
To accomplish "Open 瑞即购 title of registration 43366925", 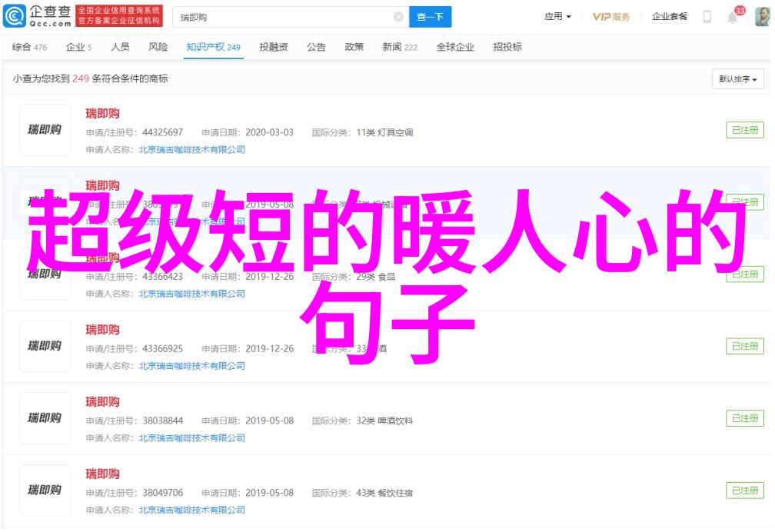I will click(x=102, y=330).
